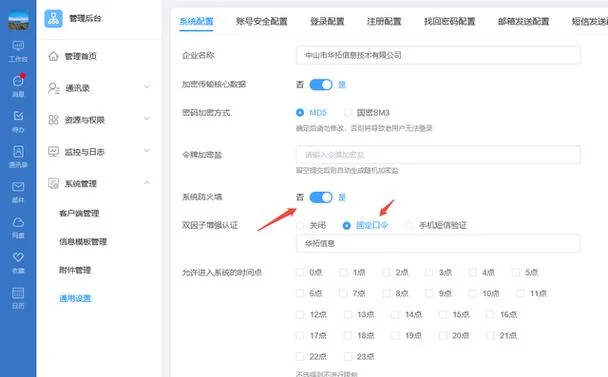Click the home icon beside 管理首页
Viewport: 608px width, 377px height.
coord(54,56)
